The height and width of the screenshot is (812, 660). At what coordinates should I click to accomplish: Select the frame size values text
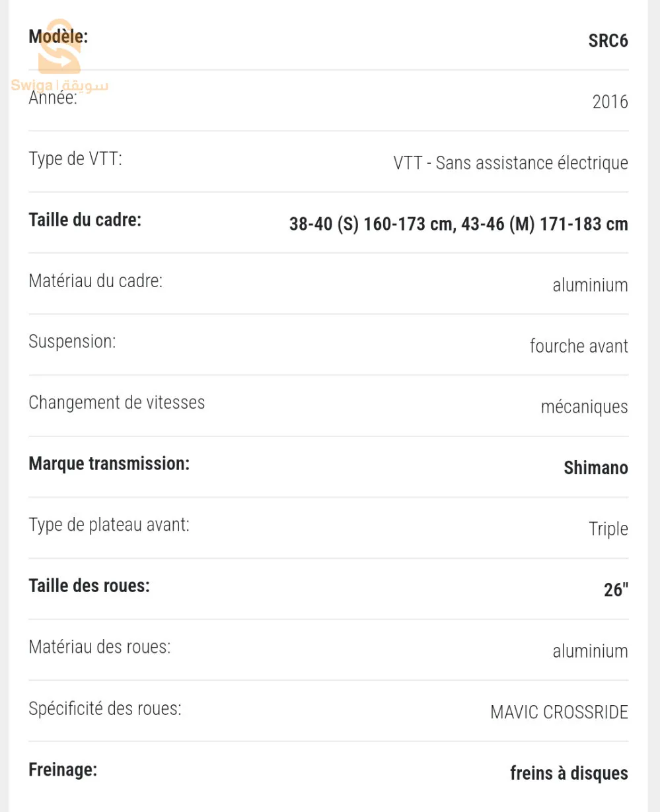458,224
